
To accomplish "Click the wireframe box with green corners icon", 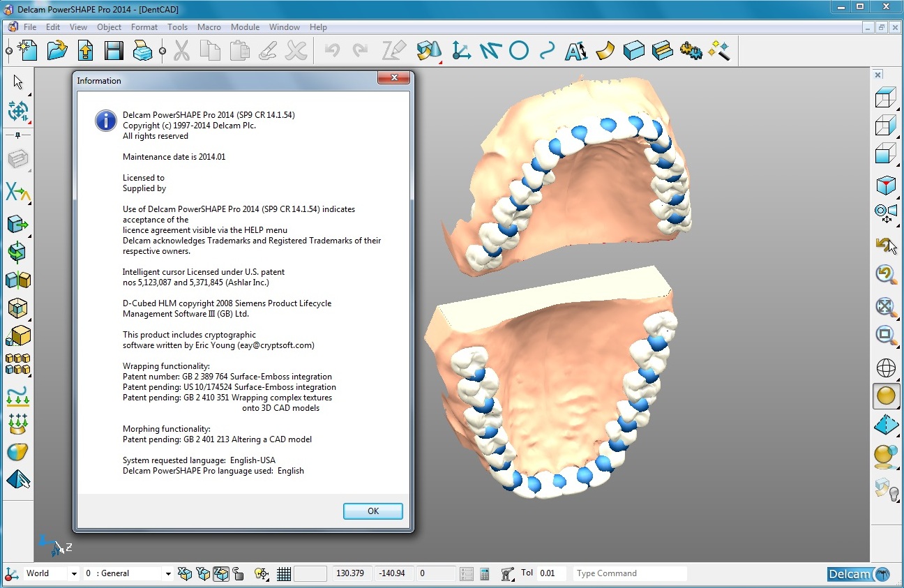I will click(x=17, y=308).
